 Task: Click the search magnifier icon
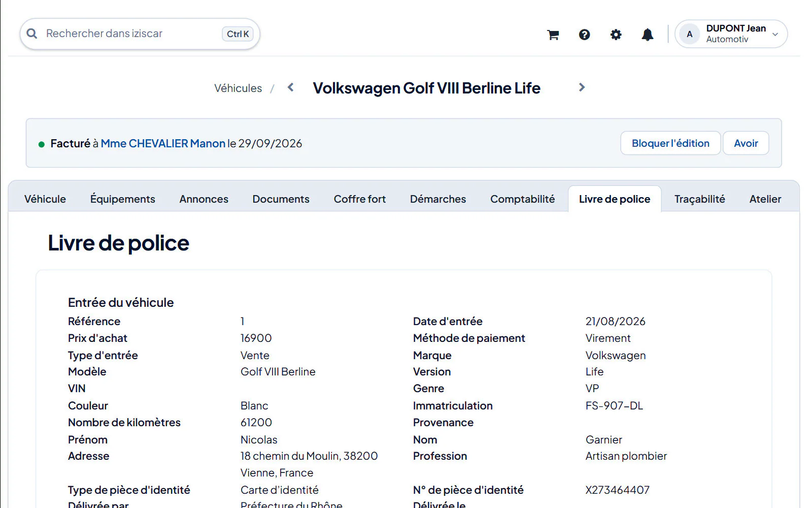pos(32,34)
